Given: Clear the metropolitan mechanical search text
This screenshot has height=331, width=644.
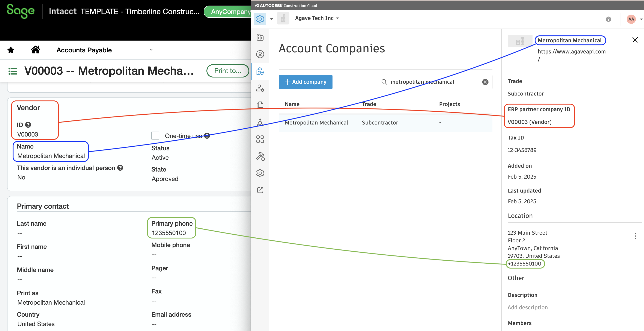Looking at the screenshot, I should coord(485,82).
